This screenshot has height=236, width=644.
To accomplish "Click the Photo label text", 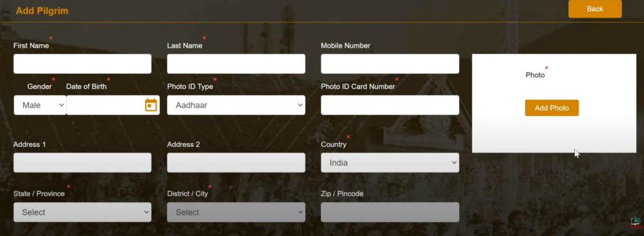I will (535, 75).
